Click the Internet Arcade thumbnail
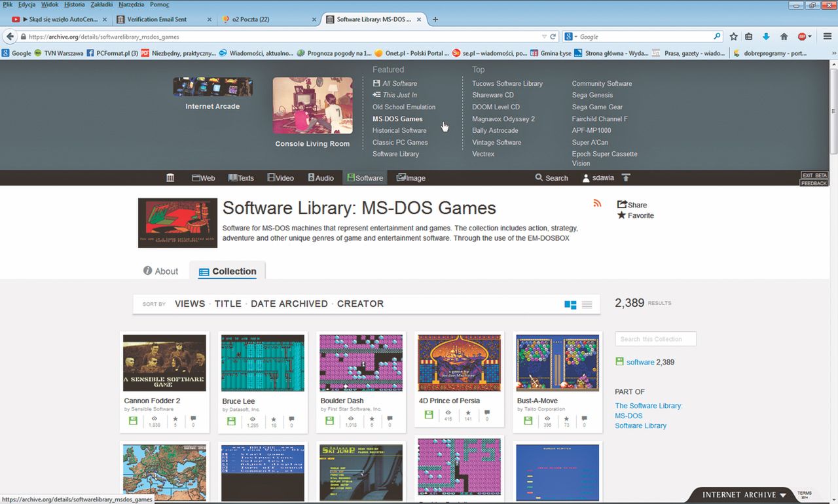The image size is (838, 504). 213,86
